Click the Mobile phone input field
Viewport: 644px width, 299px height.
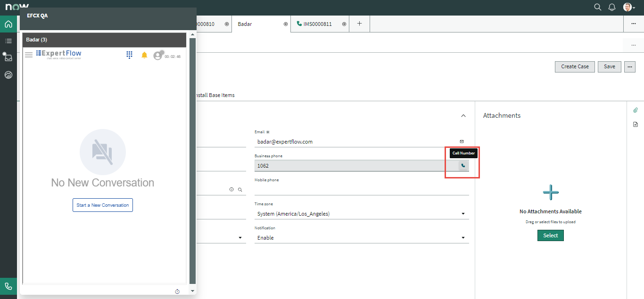coord(362,189)
